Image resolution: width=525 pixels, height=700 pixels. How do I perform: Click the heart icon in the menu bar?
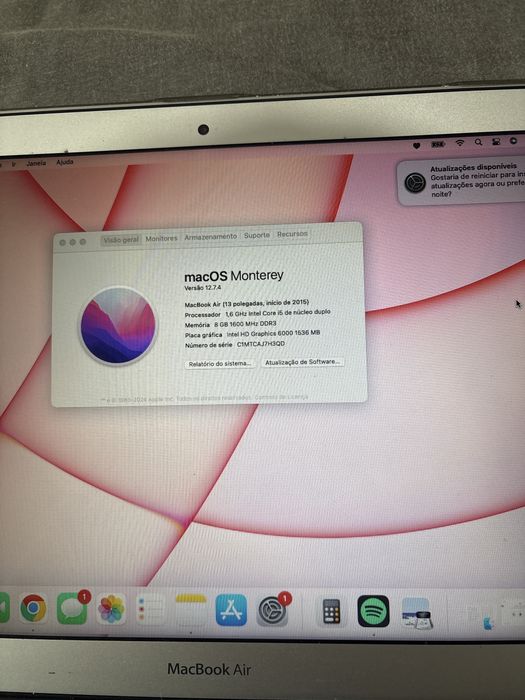click(x=417, y=145)
